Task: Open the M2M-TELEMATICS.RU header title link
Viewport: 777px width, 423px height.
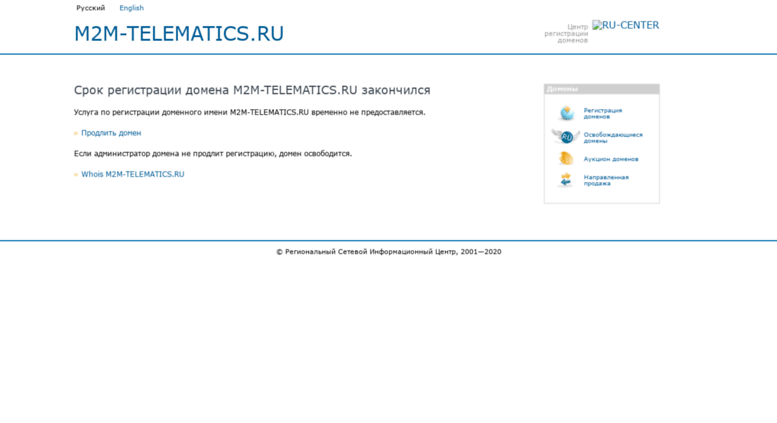Action: [x=179, y=34]
